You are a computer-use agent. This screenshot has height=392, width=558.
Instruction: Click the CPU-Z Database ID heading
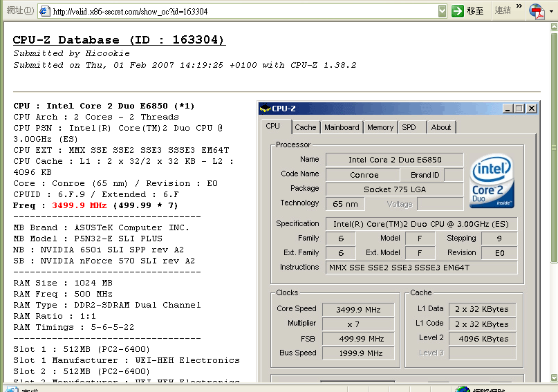coord(119,40)
